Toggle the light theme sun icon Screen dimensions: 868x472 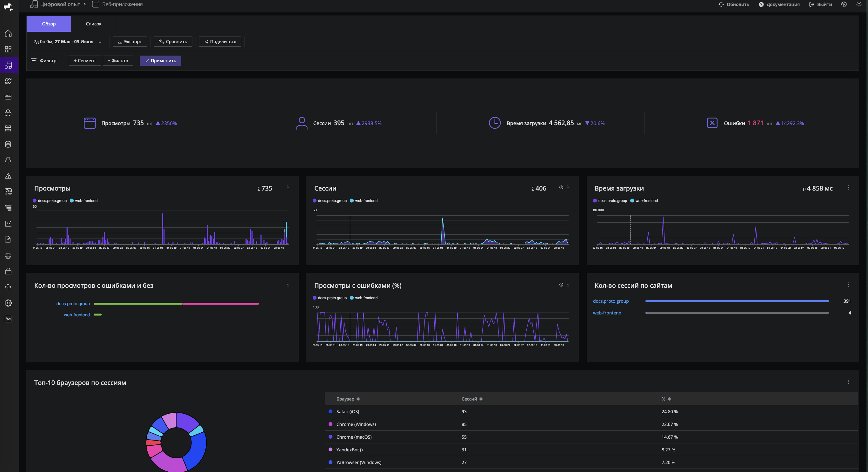pos(858,4)
